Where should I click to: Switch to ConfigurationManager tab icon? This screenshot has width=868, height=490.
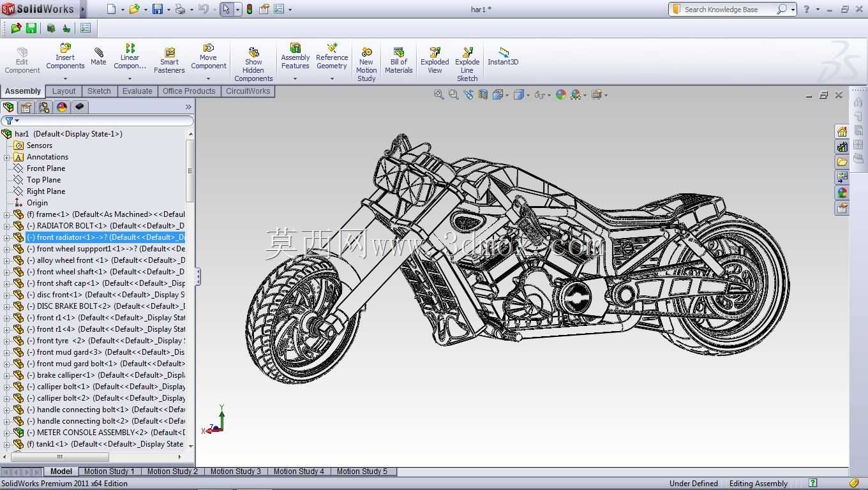[44, 107]
